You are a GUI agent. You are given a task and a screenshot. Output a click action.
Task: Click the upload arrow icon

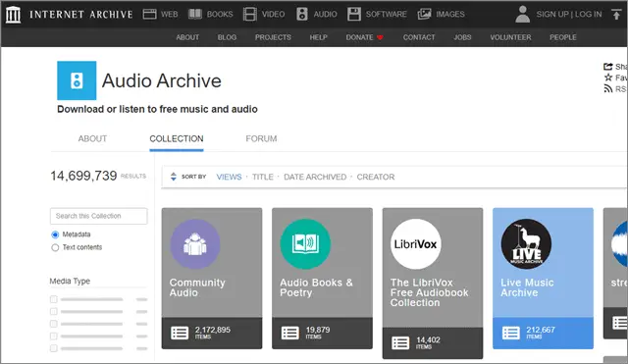[x=616, y=14]
